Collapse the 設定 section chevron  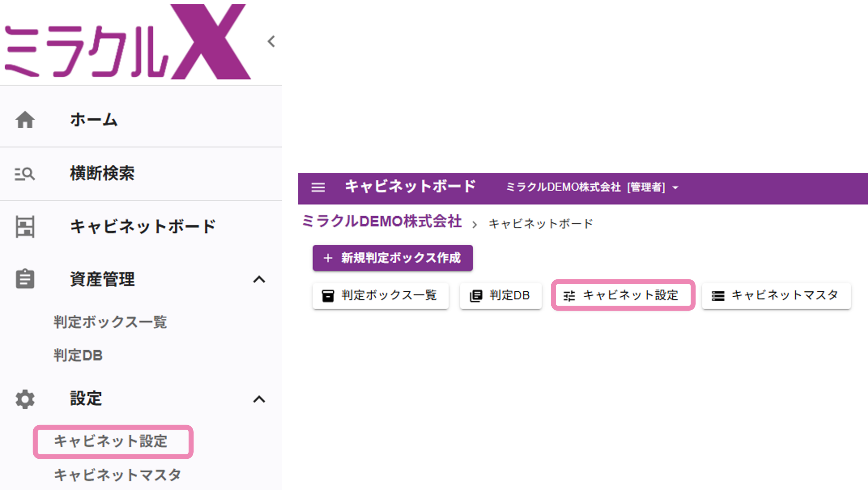tap(259, 399)
